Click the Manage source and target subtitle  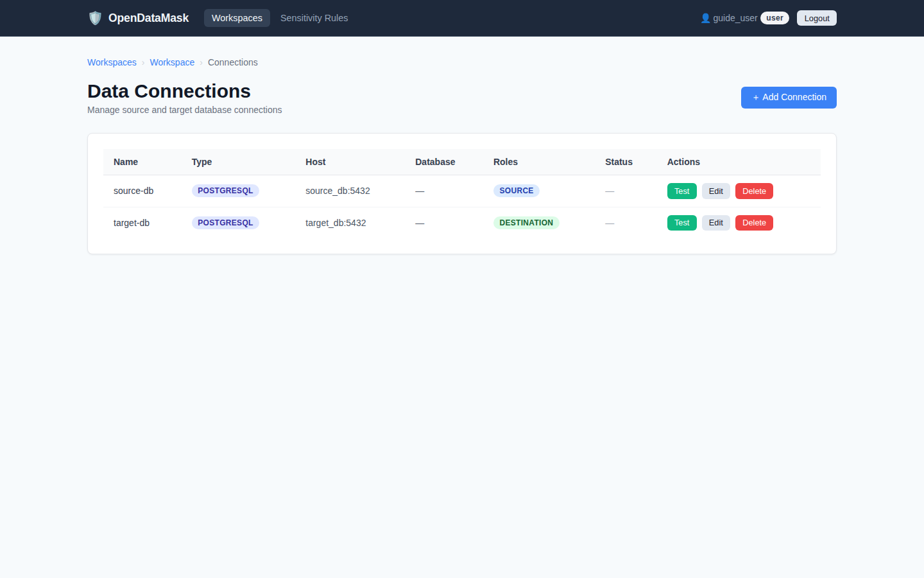(x=185, y=110)
